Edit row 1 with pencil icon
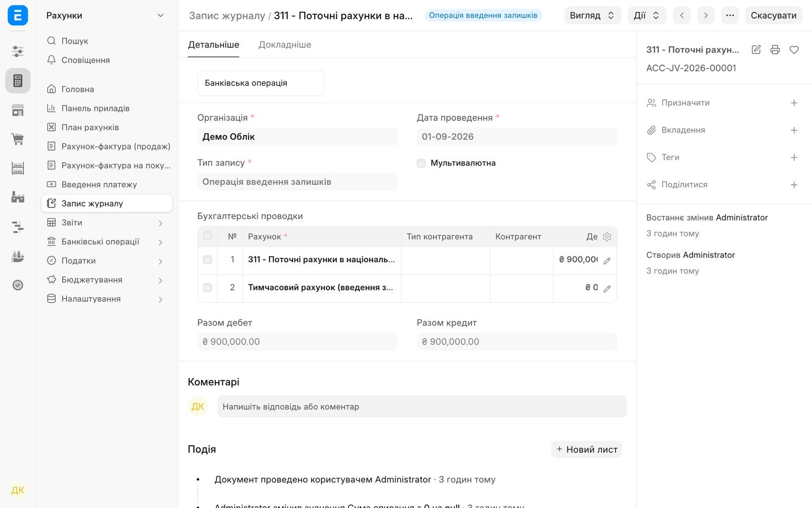 point(607,261)
